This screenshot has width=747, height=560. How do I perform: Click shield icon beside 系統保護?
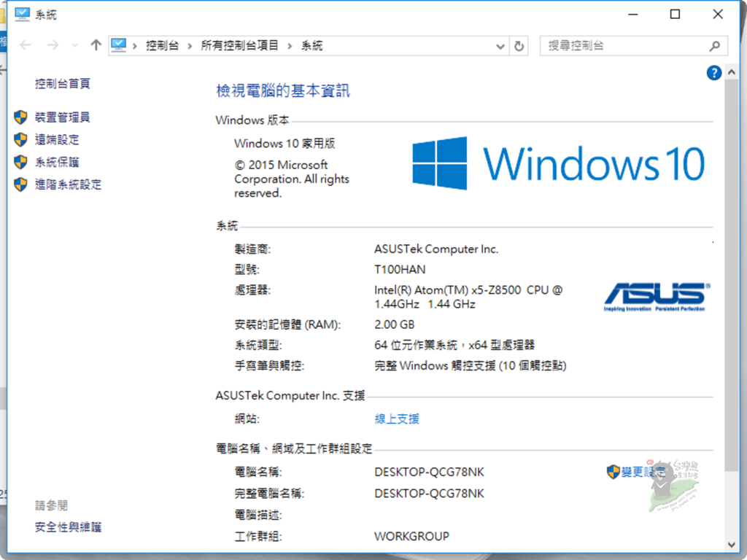[x=20, y=162]
